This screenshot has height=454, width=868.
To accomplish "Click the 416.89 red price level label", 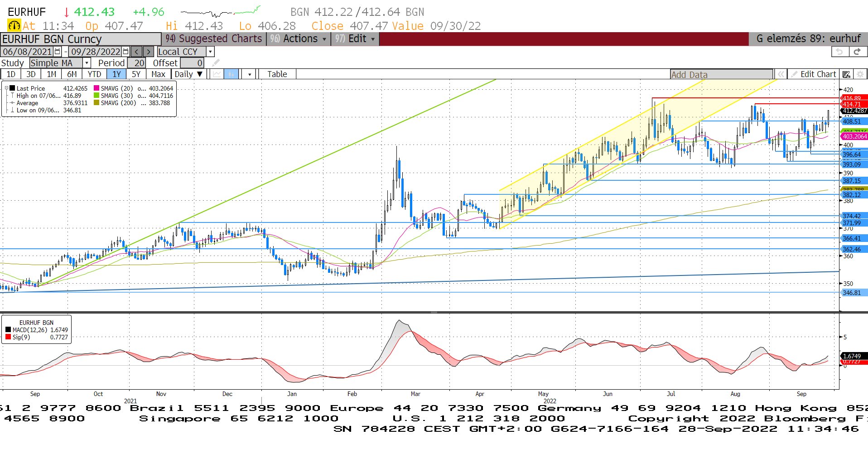I will pos(854,98).
